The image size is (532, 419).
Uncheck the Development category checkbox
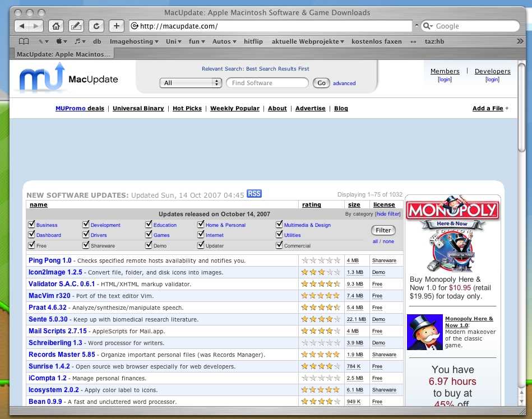[86, 224]
